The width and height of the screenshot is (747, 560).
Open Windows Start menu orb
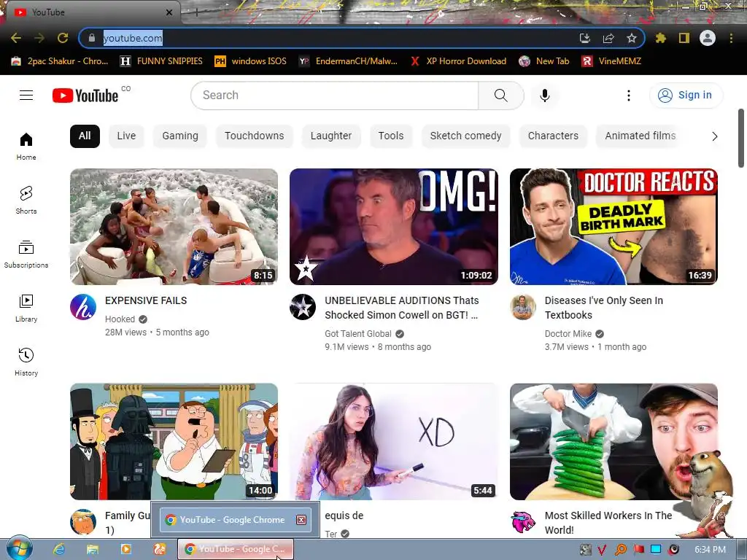point(20,548)
